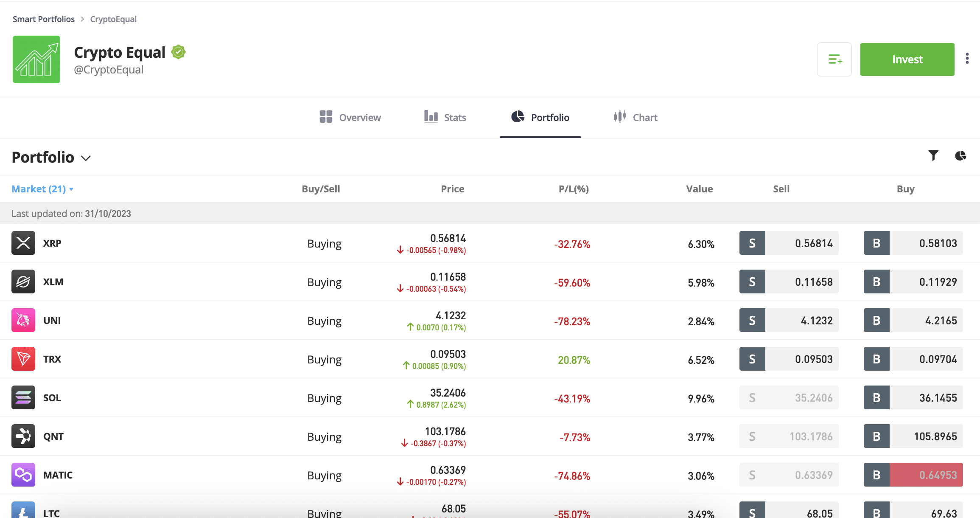Click the MATIC coin icon

tap(23, 475)
